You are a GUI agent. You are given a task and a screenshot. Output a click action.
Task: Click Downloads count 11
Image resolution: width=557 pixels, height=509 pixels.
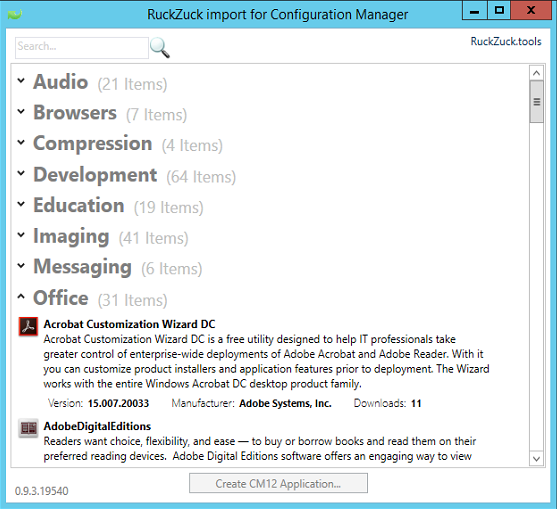416,404
